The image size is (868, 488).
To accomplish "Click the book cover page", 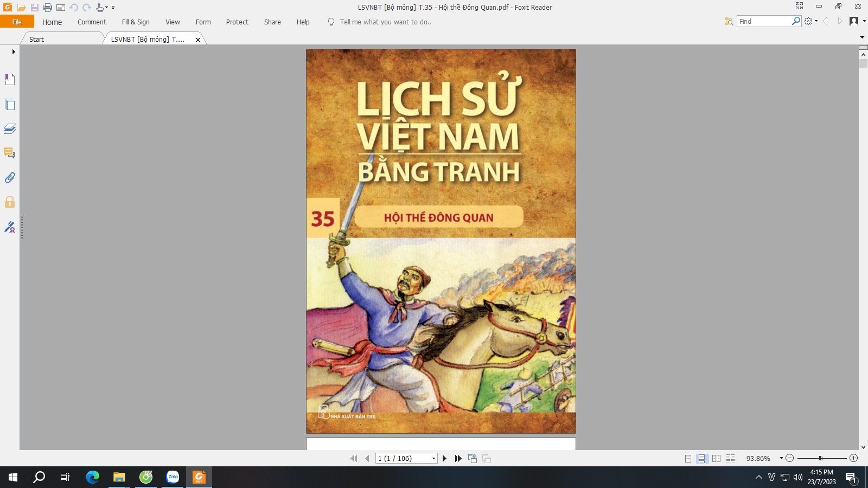I will click(441, 241).
